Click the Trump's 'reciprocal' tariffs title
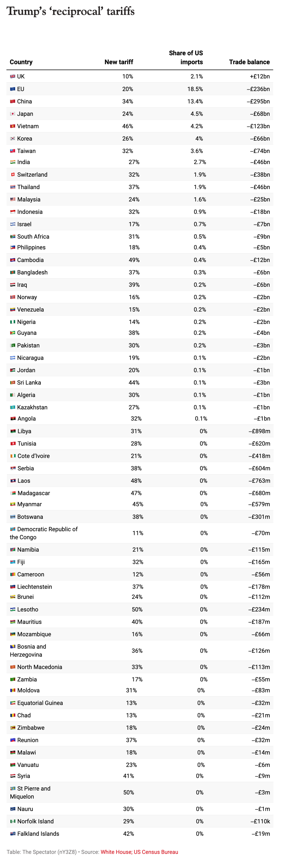 pyautogui.click(x=70, y=11)
